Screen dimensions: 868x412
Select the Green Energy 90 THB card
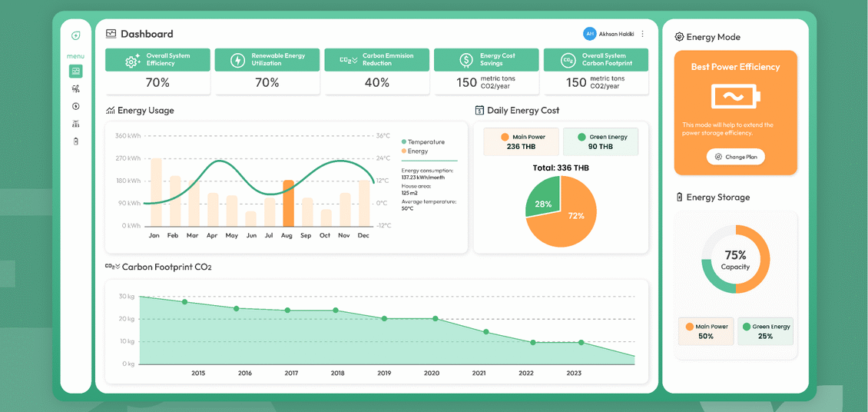pos(601,141)
